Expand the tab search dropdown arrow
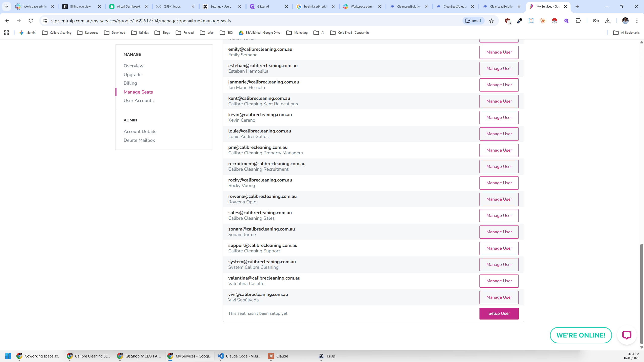644x362 pixels. [7, 7]
